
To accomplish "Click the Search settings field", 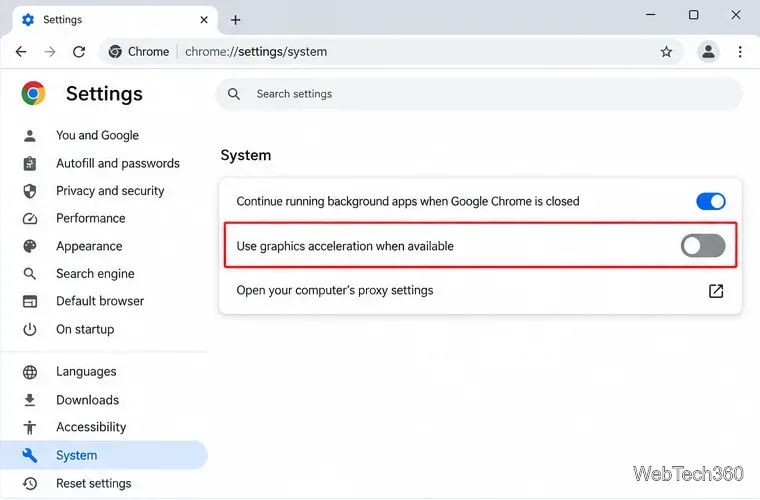I will (x=479, y=94).
